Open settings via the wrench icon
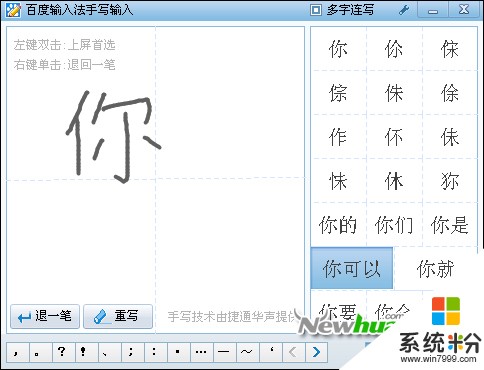Image resolution: width=484 pixels, height=370 pixels. [404, 10]
